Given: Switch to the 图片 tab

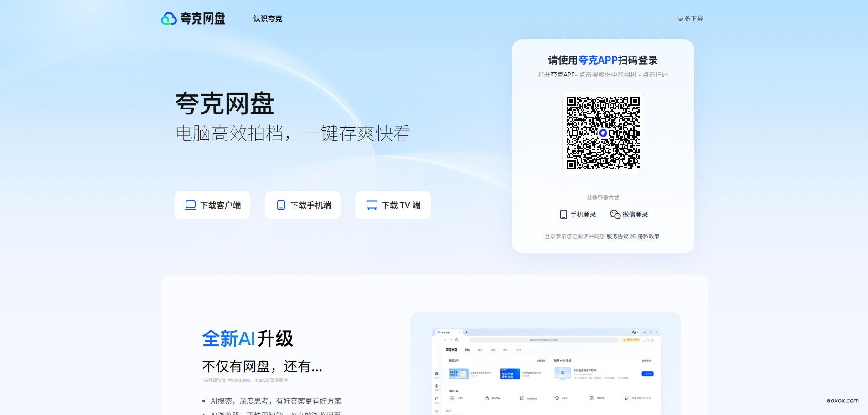Looking at the screenshot, I should pos(506,350).
